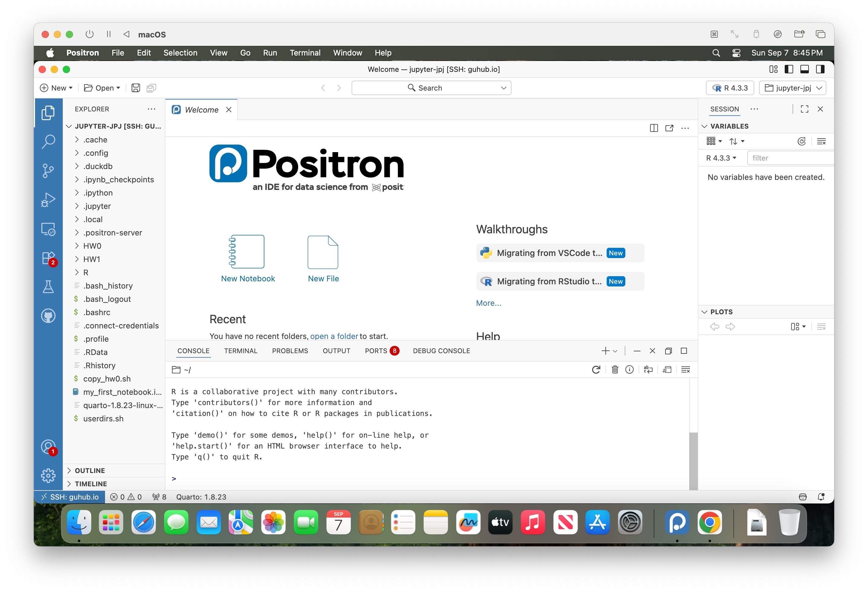Open variables grouping dropdown
The image size is (868, 591).
coord(714,141)
